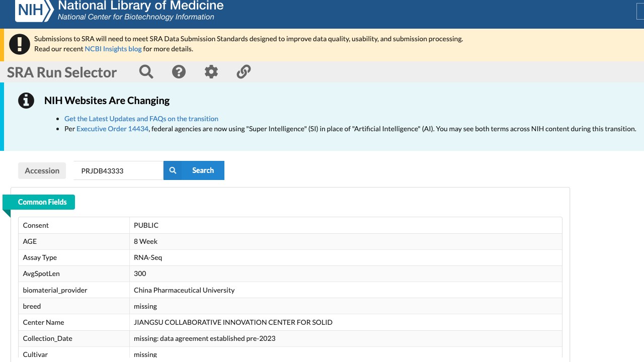
Task: Click the AvgSpotLen field name
Action: [41, 274]
